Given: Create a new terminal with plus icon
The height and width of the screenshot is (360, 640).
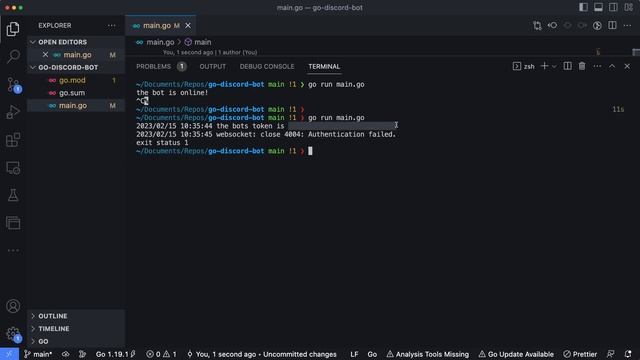Looking at the screenshot, I should tap(544, 66).
